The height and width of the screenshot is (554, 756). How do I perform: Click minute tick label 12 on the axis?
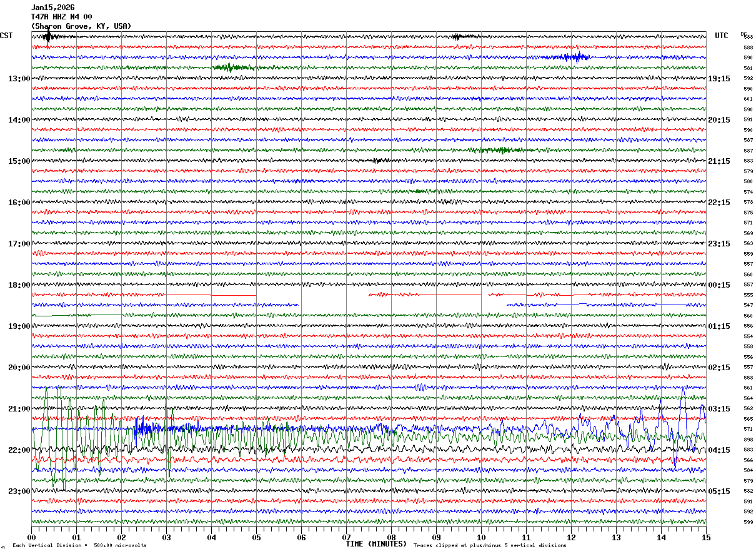571,537
